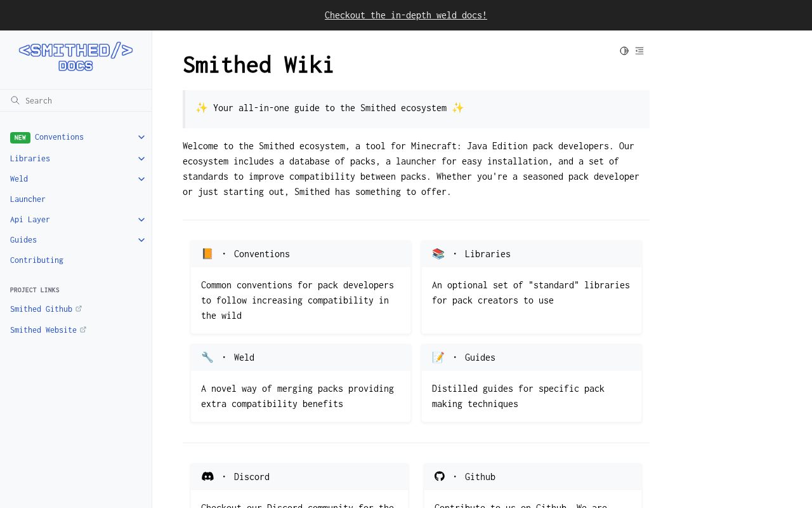The height and width of the screenshot is (508, 812).
Task: Expand the Api Layer sidebar chevron
Action: coord(141,220)
